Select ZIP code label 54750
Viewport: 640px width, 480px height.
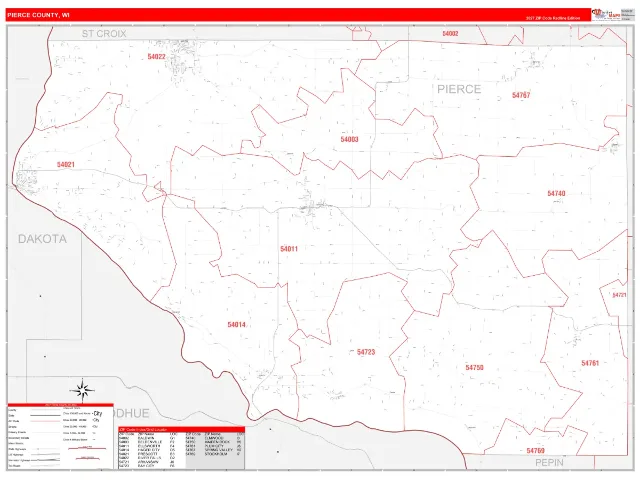pyautogui.click(x=474, y=367)
